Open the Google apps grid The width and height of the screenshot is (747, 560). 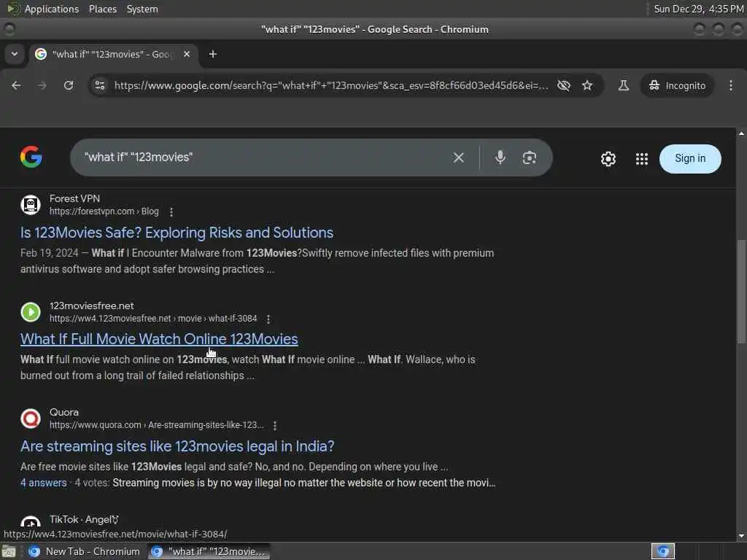(642, 158)
